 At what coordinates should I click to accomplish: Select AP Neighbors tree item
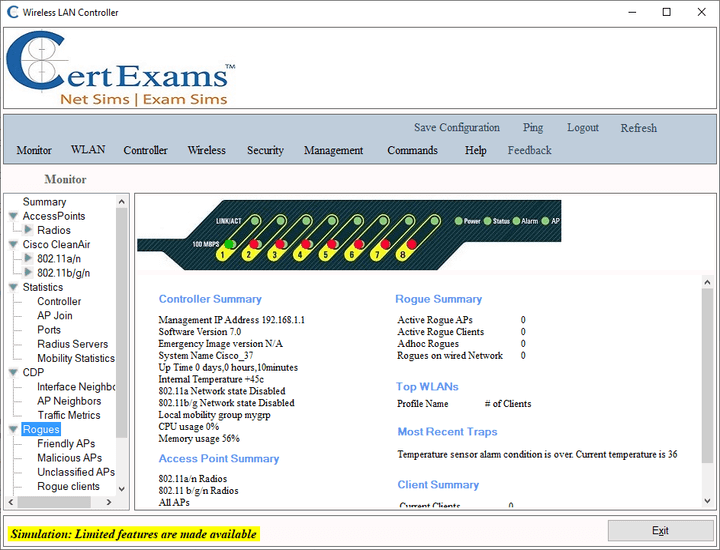click(x=69, y=401)
